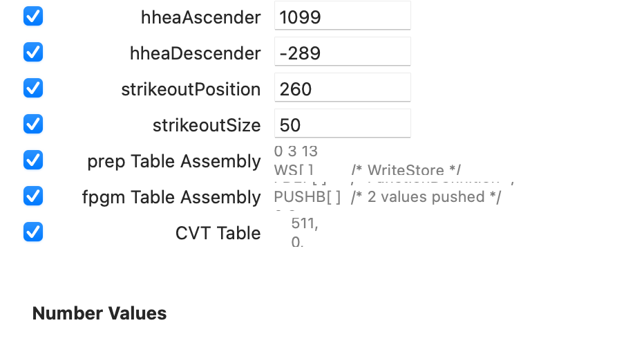This screenshot has width=644, height=361.
Task: Click the hheaAscender field showing 1099
Action: tap(342, 17)
